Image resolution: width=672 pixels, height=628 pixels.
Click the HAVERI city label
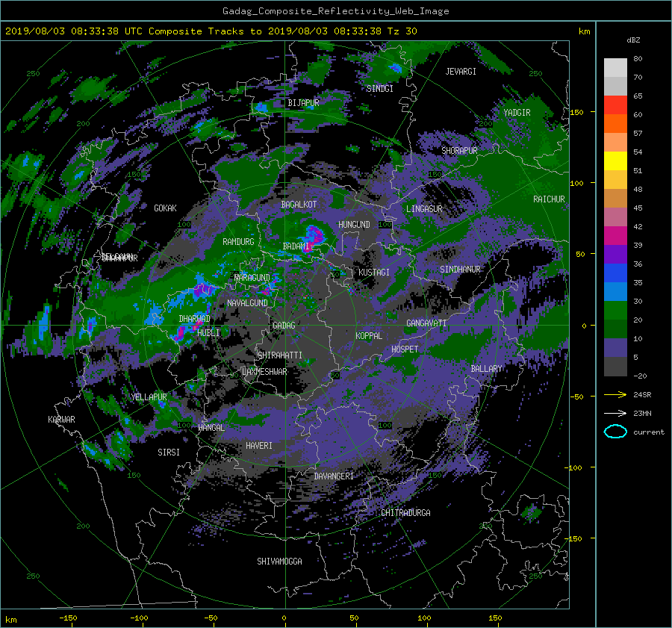tap(259, 446)
